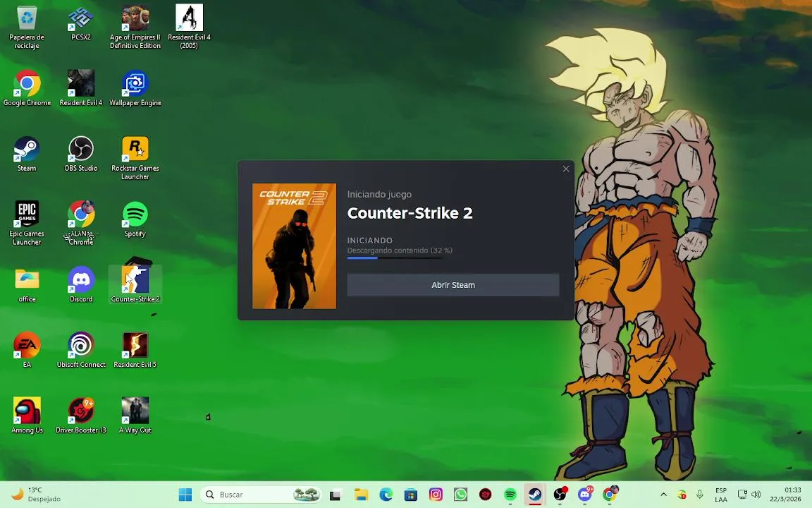This screenshot has width=812, height=508.
Task: Open the volume control in system tray
Action: (756, 495)
